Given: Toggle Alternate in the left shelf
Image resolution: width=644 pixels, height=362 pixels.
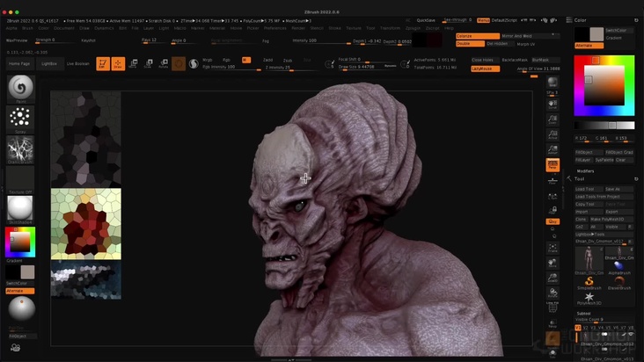Looking at the screenshot, I should click(19, 291).
